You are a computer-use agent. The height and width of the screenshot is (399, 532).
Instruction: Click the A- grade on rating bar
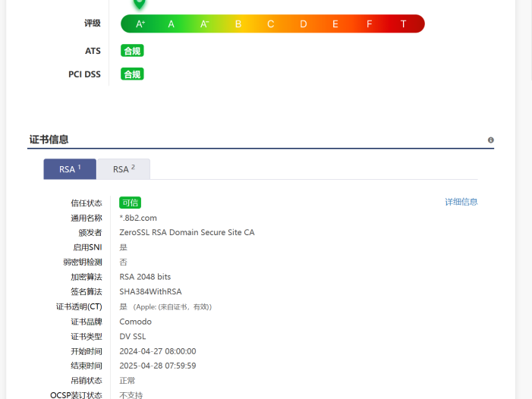point(205,24)
